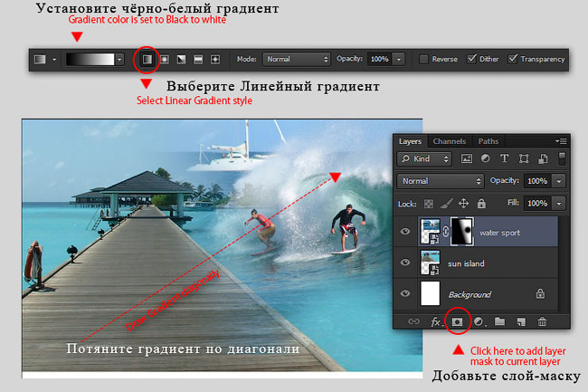
Task: Select the Diamond Gradient style
Action: (x=215, y=59)
